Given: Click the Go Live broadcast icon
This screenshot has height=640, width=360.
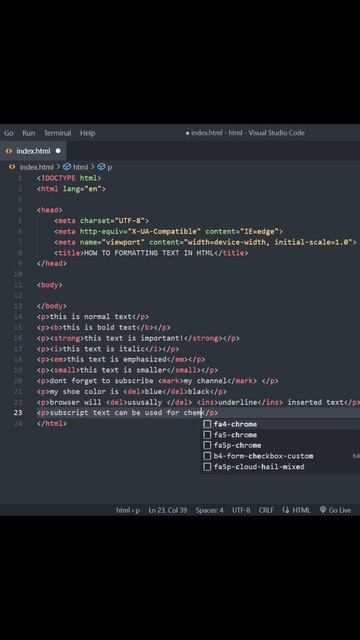Looking at the screenshot, I should click(323, 510).
